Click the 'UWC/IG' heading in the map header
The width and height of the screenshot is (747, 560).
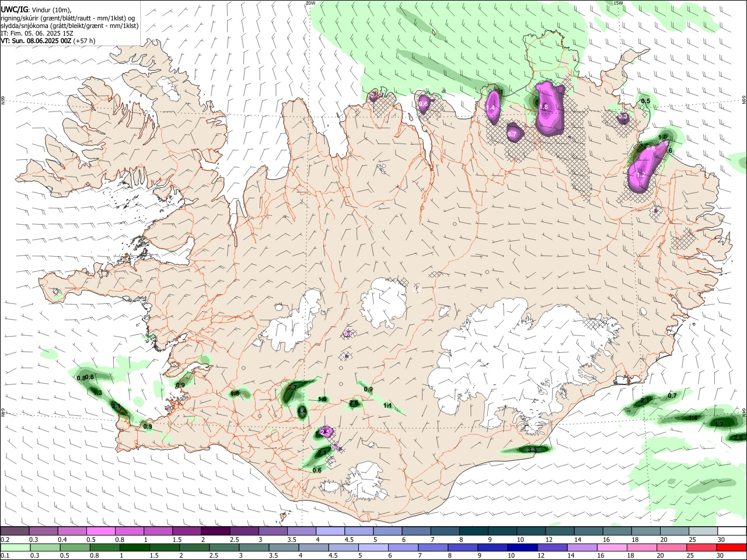[15, 9]
